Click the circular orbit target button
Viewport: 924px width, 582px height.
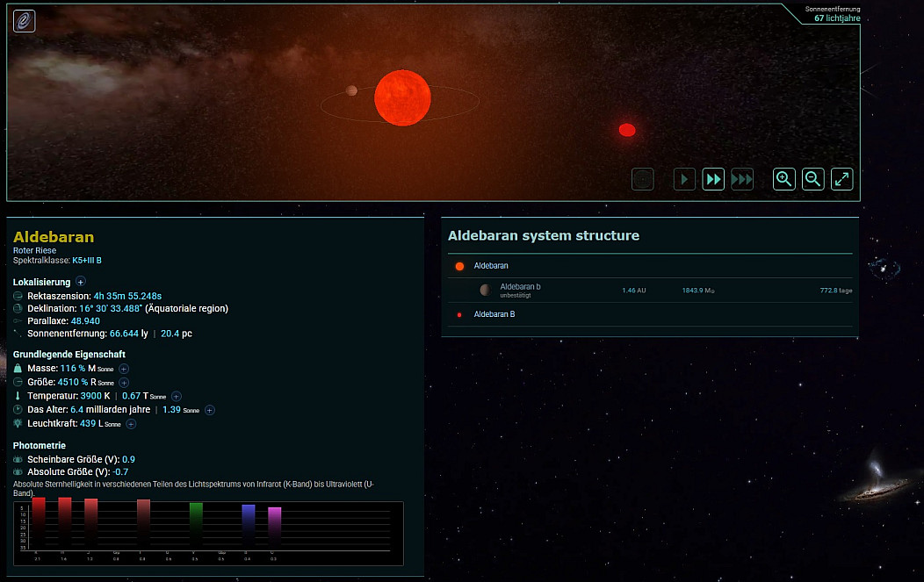643,179
